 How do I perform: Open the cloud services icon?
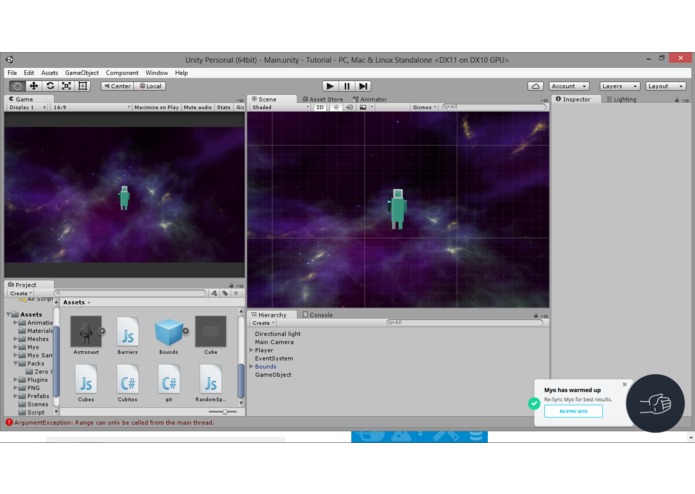[x=535, y=86]
